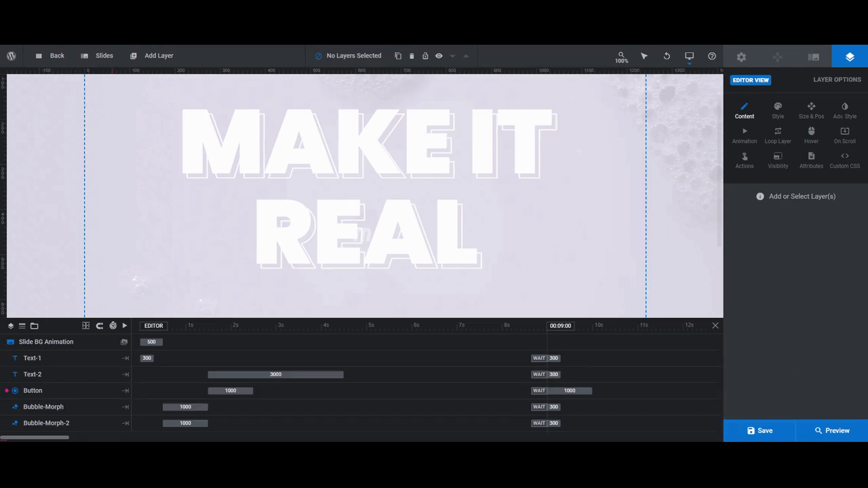Open the Custom CSS section
Viewport: 868px width, 488px height.
point(845,161)
